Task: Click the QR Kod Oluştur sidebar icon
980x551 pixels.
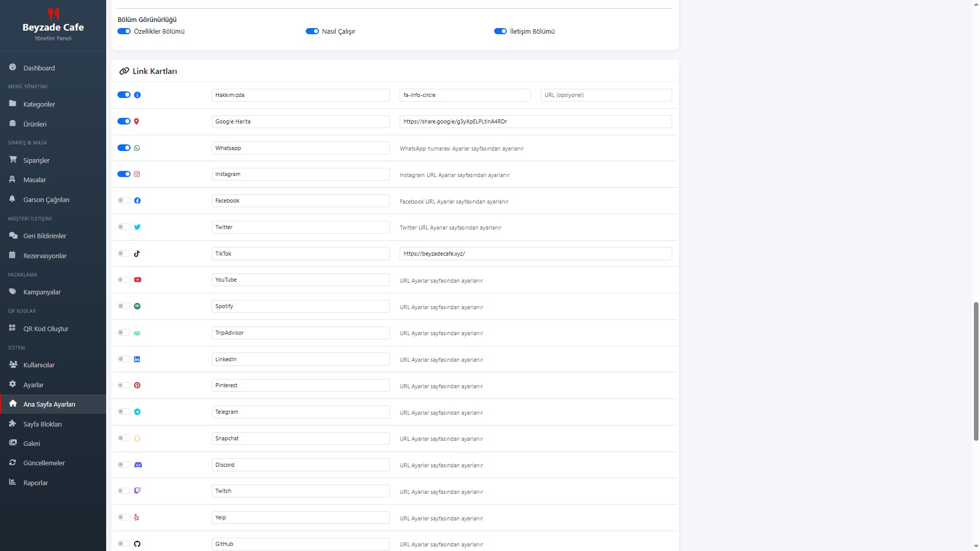Action: pyautogui.click(x=12, y=328)
